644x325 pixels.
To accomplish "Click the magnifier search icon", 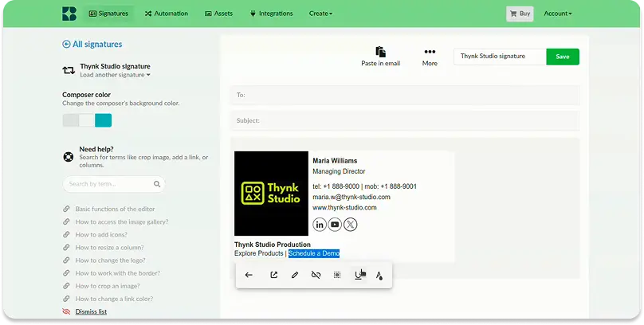I will tap(157, 184).
